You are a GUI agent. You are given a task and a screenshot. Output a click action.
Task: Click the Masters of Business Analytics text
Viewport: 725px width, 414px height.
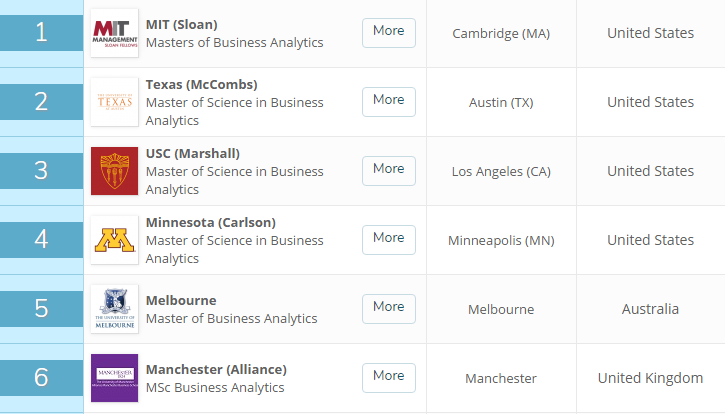tap(234, 43)
